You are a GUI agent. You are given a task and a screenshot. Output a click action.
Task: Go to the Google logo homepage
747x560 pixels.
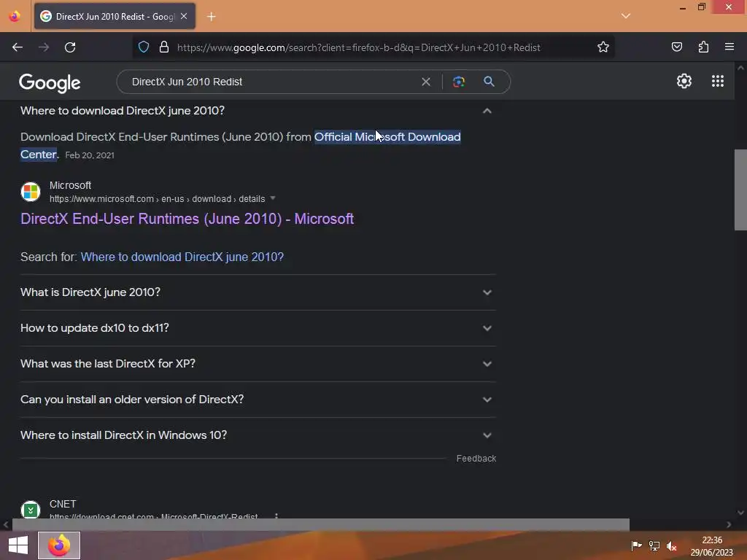pos(50,83)
